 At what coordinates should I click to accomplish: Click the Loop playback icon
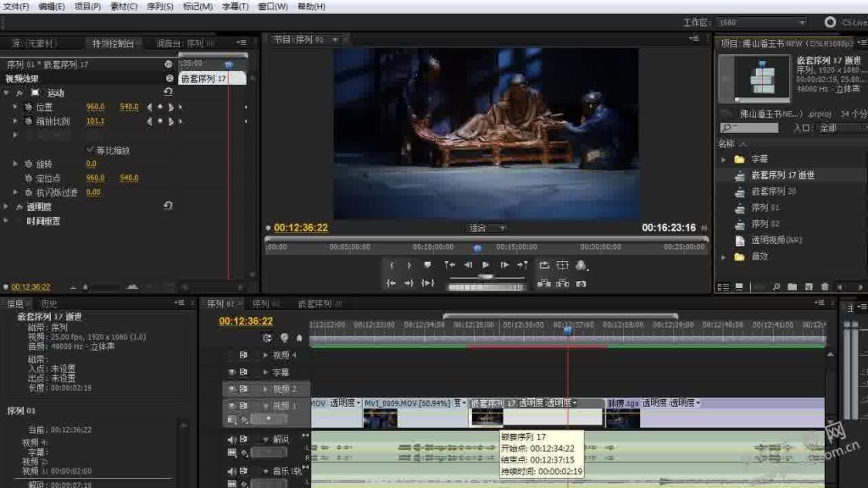pos(543,265)
